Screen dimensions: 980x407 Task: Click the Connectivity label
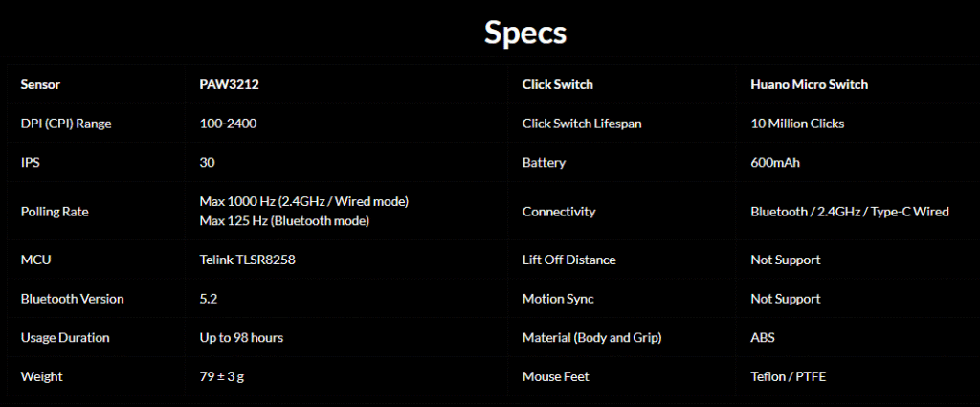[x=559, y=212]
